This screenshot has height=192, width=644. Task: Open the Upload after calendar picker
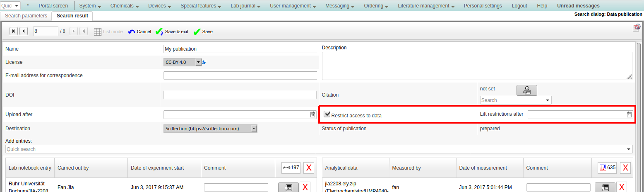point(313,114)
